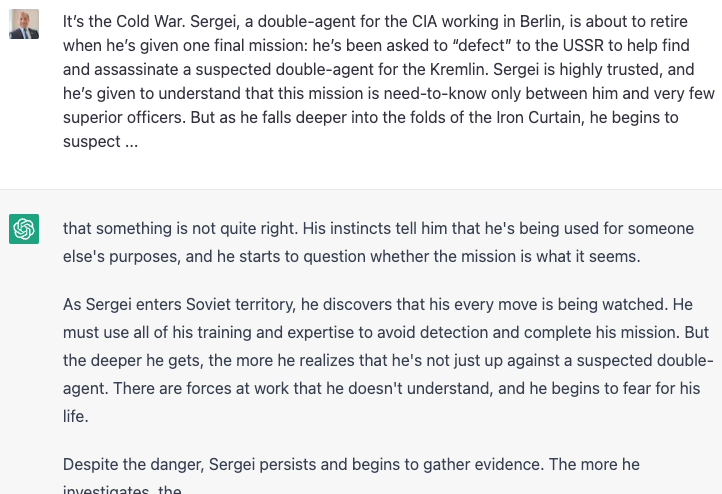This screenshot has height=494, width=722.
Task: Click the user profile avatar photo
Action: pyautogui.click(x=24, y=24)
